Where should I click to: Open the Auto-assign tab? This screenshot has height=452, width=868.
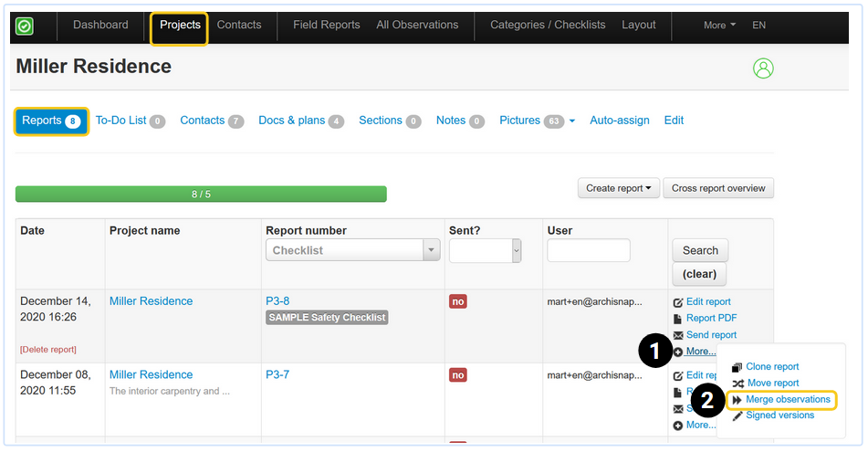click(620, 121)
